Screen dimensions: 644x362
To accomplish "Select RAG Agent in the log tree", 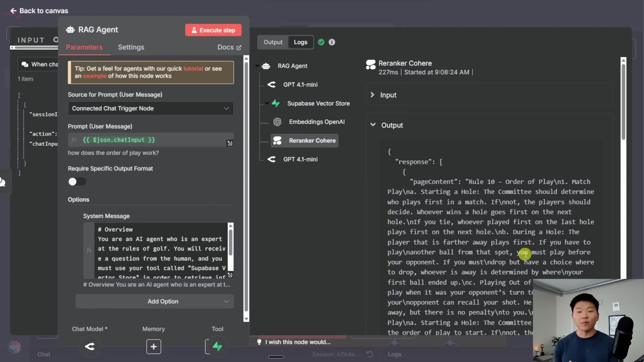I will pos(292,66).
